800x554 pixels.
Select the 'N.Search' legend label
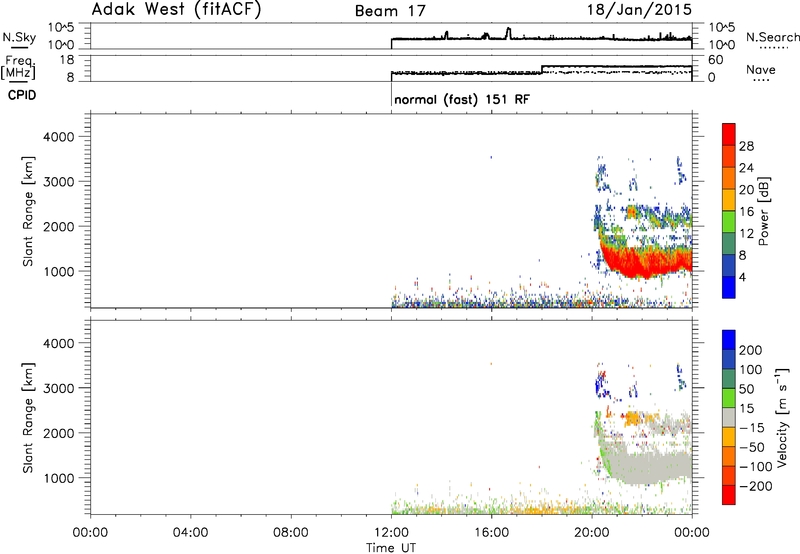pyautogui.click(x=772, y=37)
